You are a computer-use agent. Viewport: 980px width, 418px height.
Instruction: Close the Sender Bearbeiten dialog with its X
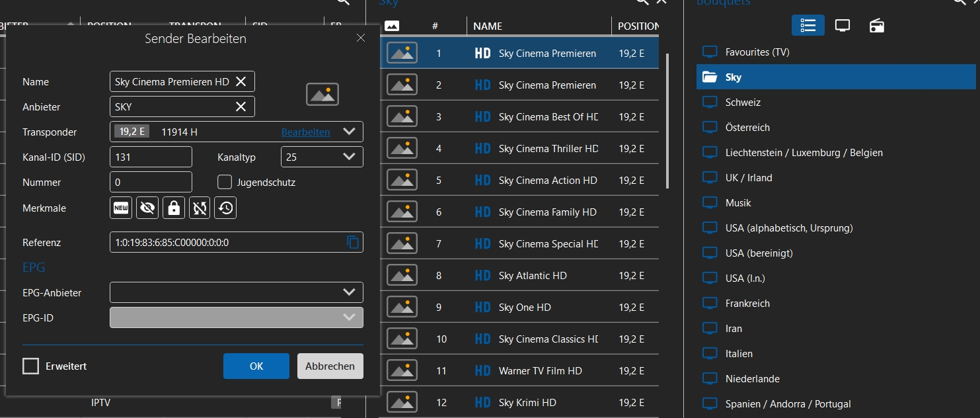[x=361, y=38]
